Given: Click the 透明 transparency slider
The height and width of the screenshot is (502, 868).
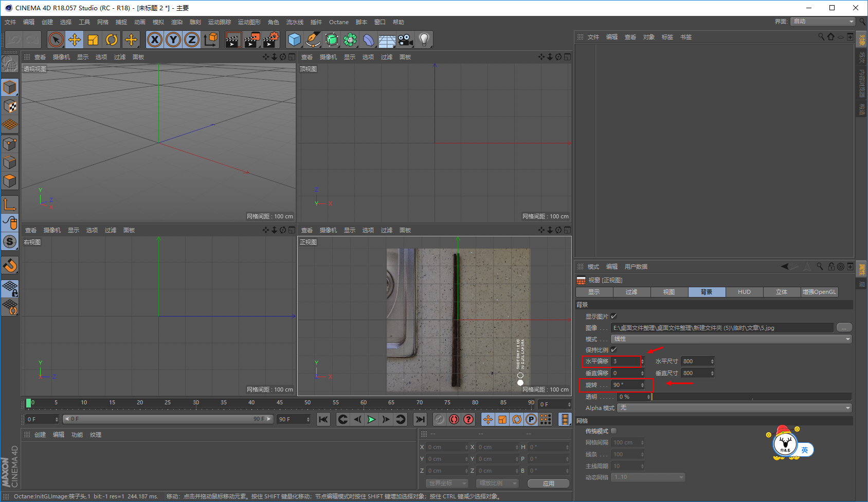Looking at the screenshot, I should pyautogui.click(x=751, y=397).
